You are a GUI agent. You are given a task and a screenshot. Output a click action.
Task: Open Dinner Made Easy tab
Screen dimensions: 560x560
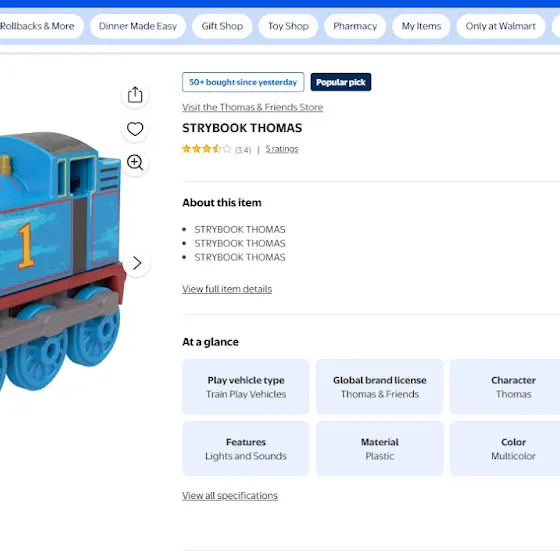tap(138, 26)
